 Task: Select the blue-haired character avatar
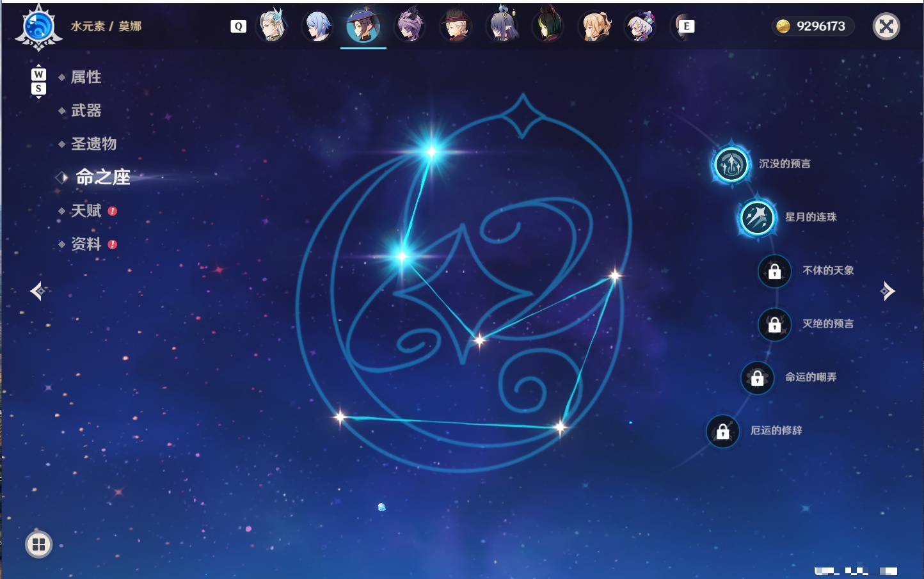317,26
